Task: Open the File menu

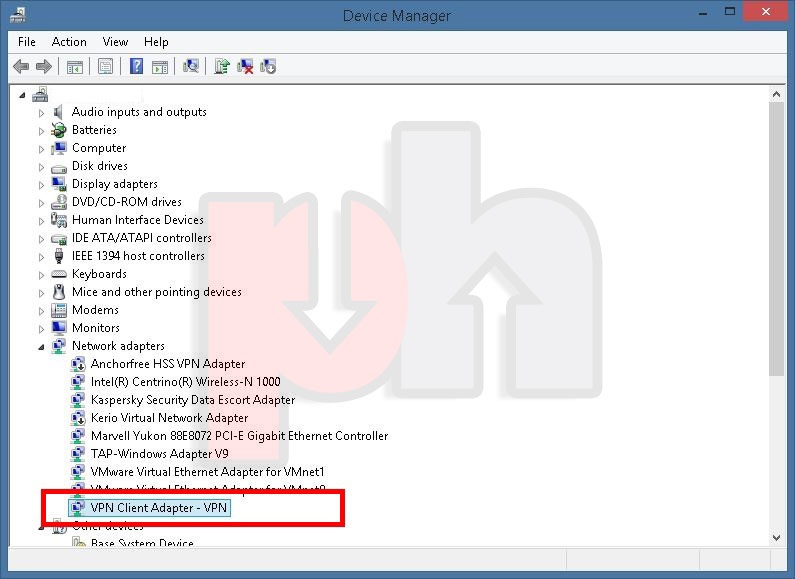Action: tap(26, 42)
